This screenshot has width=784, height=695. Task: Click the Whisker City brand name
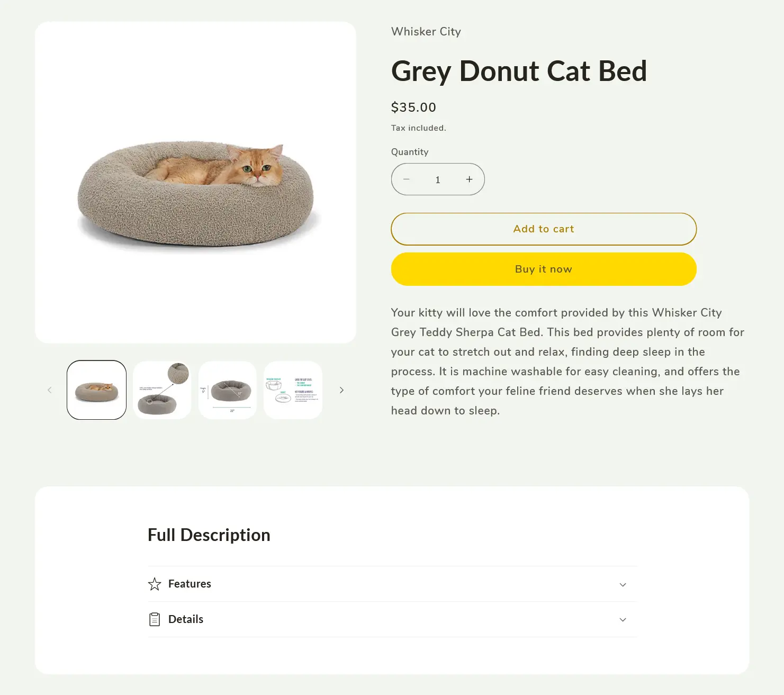pos(426,32)
